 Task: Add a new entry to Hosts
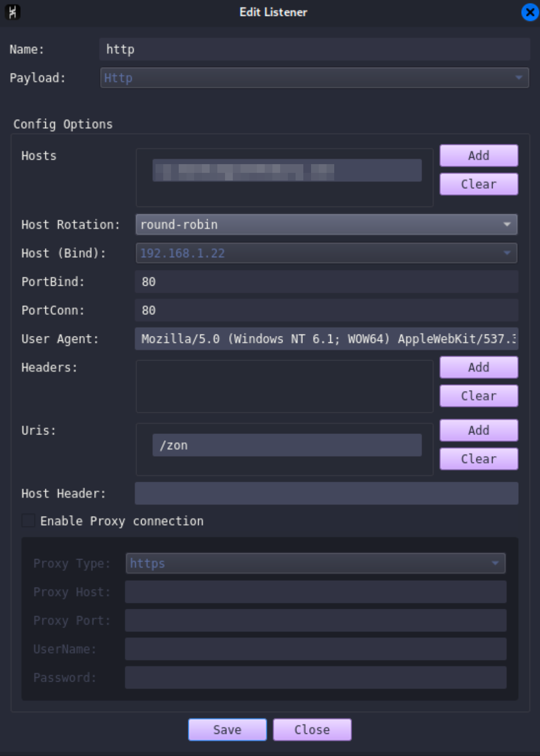click(x=479, y=155)
